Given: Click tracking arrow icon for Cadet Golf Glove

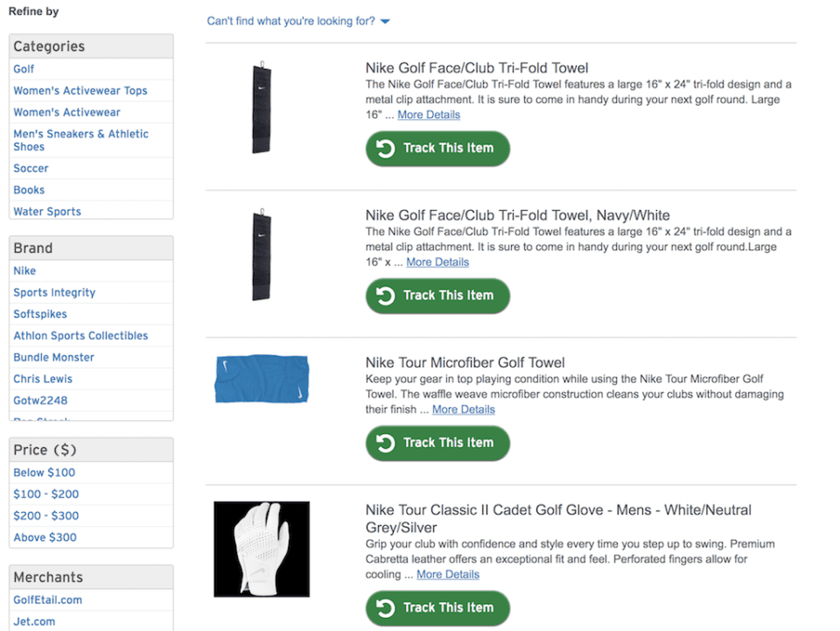Looking at the screenshot, I should click(385, 608).
